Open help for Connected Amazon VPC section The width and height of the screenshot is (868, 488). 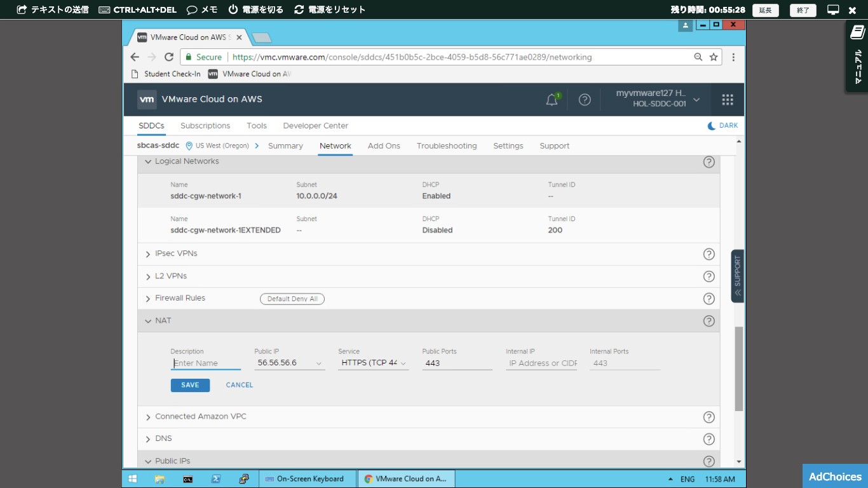point(709,417)
